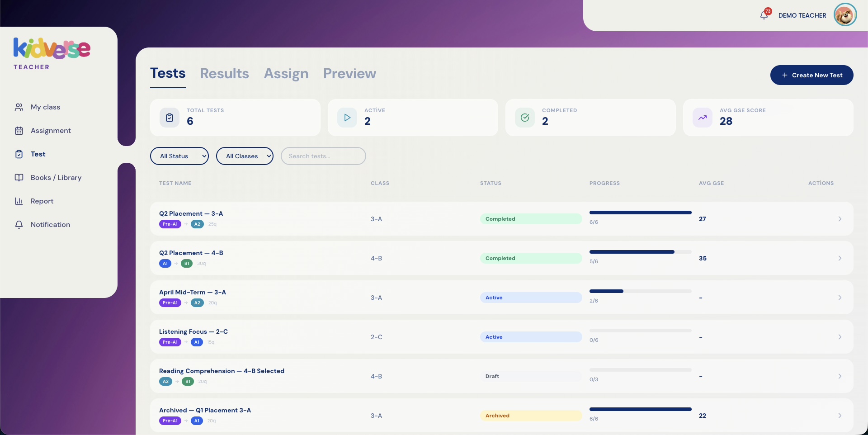Open the April Mid-Term — 3-A test

(193, 292)
